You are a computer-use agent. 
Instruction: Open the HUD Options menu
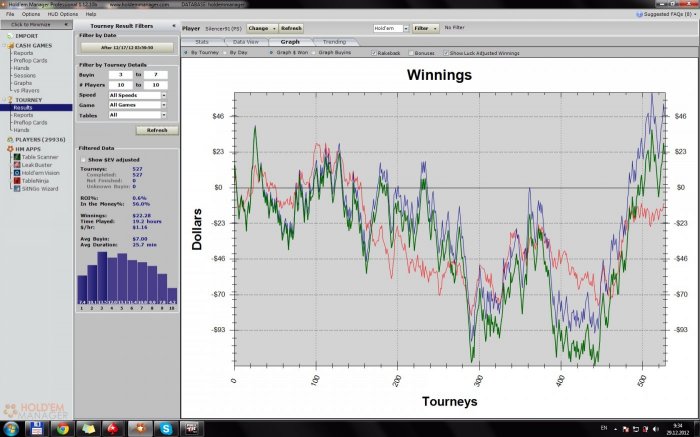tap(62, 14)
